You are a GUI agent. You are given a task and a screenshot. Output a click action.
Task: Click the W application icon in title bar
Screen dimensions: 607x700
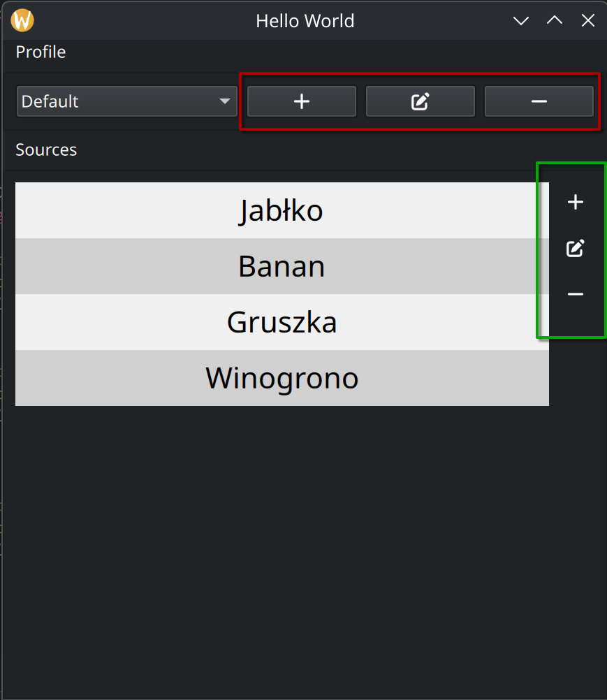(x=22, y=20)
